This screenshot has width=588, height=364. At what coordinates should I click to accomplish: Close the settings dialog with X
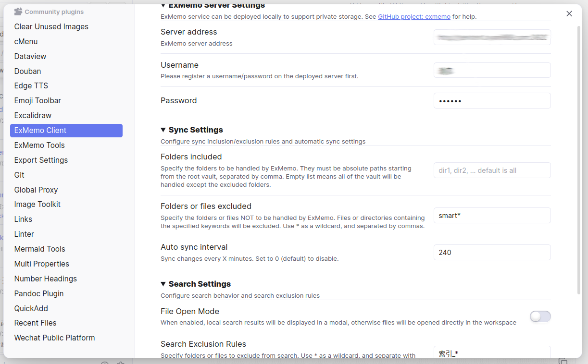[569, 13]
